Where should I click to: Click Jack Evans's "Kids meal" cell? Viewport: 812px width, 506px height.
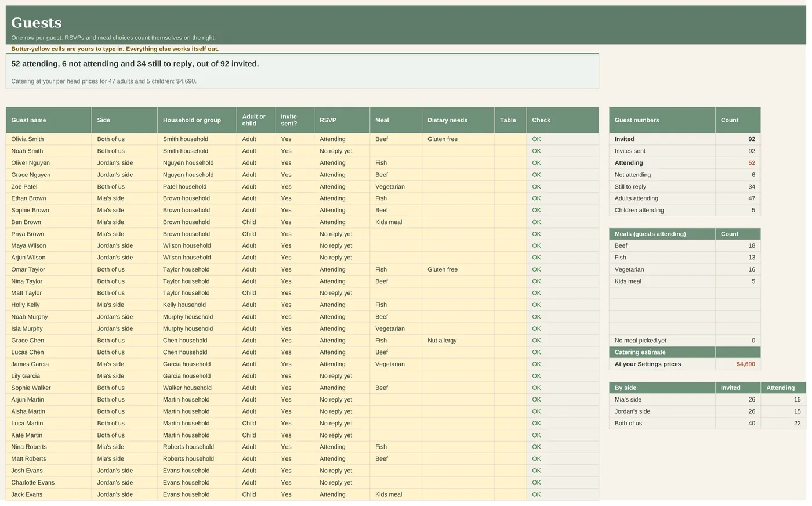click(396, 494)
